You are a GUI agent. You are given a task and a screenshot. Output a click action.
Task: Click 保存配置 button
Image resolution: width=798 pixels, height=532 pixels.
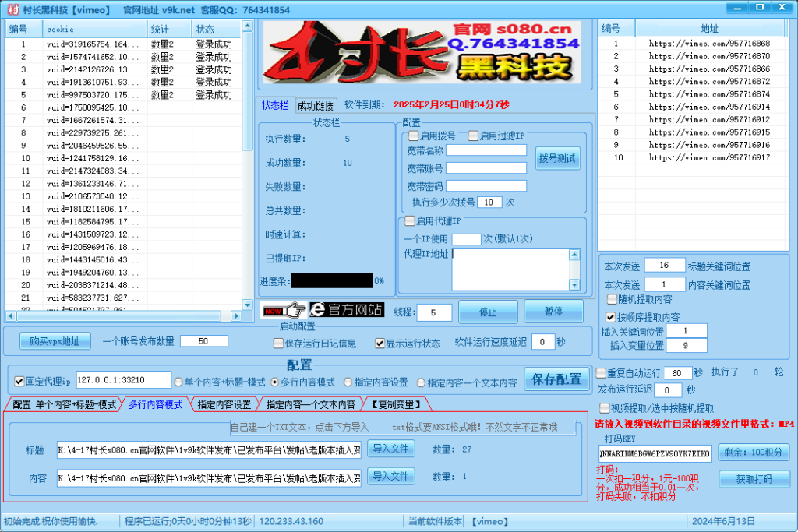[x=556, y=379]
